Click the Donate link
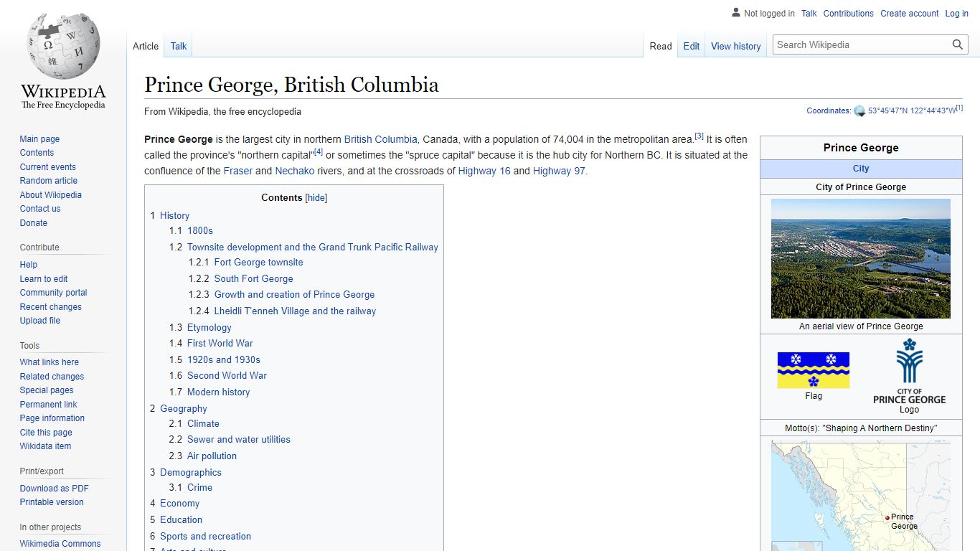 [x=34, y=223]
